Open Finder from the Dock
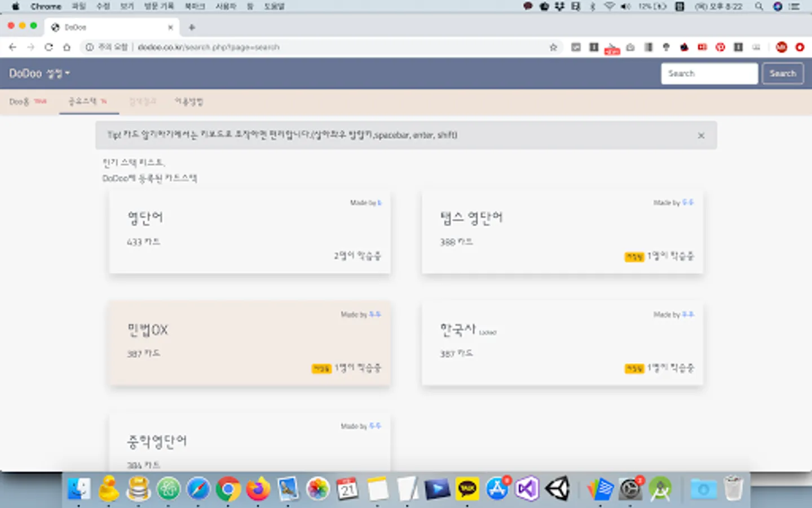This screenshot has height=508, width=812. [x=79, y=489]
